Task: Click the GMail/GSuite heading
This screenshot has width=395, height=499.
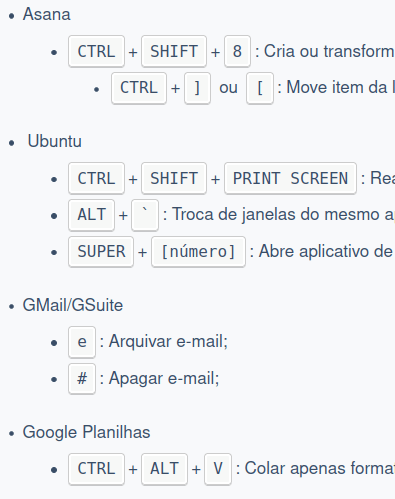Action: (73, 305)
